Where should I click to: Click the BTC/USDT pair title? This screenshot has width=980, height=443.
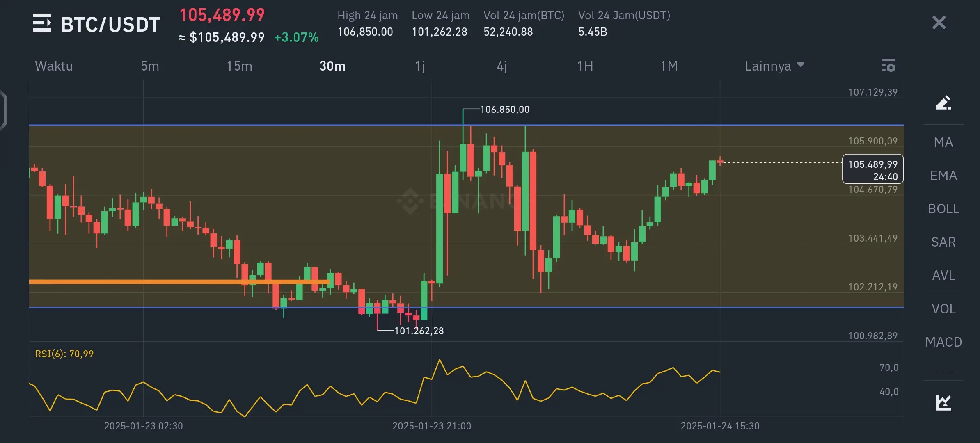pos(110,25)
